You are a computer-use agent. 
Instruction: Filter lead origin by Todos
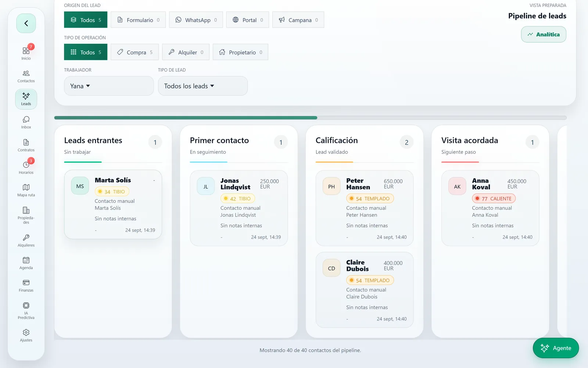coord(86,20)
